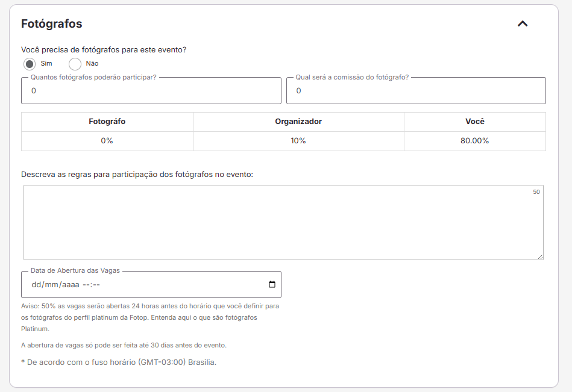Open the calendar picker icon in date field

point(272,285)
